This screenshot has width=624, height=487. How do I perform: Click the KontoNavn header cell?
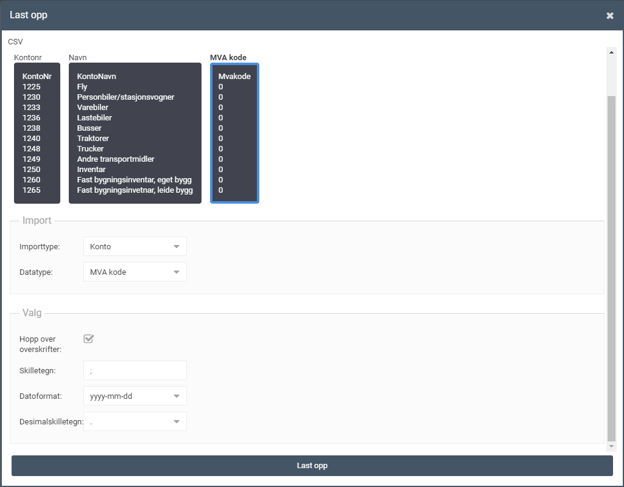click(100, 76)
